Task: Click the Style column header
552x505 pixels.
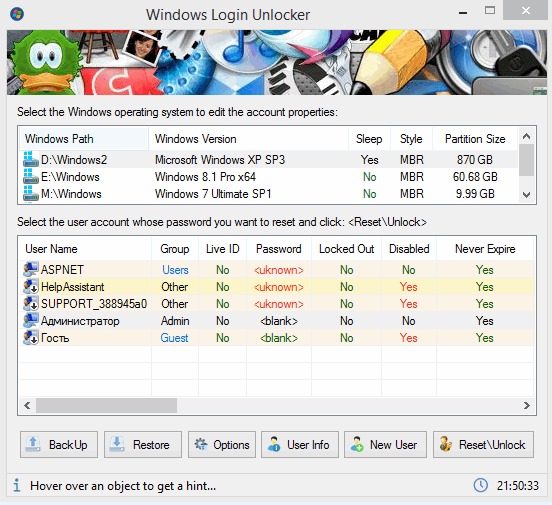Action: click(x=411, y=139)
